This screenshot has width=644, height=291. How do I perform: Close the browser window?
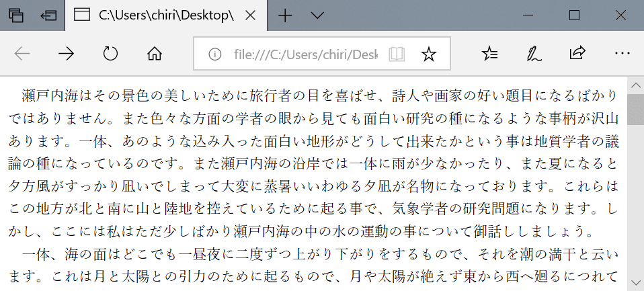[x=621, y=15]
